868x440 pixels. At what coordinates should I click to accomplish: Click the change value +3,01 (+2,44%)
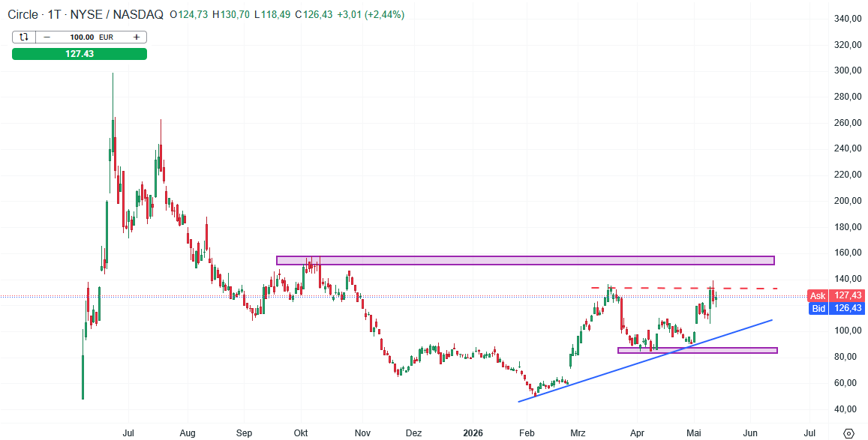click(371, 14)
